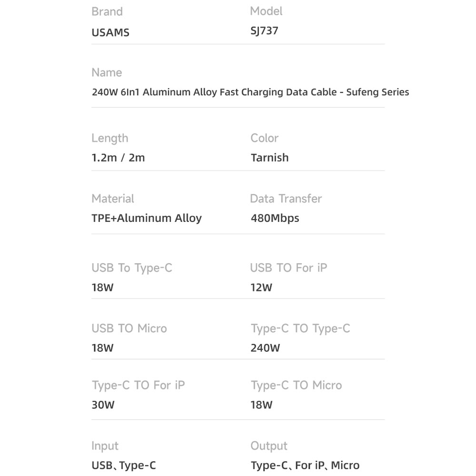Click the Data Transfer label
476x476 pixels.
pos(286,198)
